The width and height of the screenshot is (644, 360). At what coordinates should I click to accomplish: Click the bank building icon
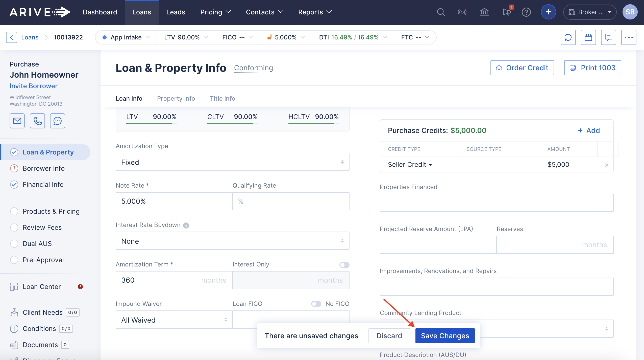(484, 12)
